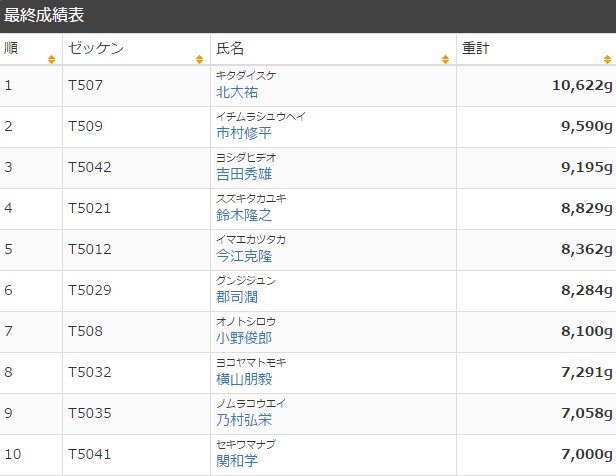616x476 pixels.
Task: Click weight cell 7,000g
Action: pyautogui.click(x=586, y=453)
